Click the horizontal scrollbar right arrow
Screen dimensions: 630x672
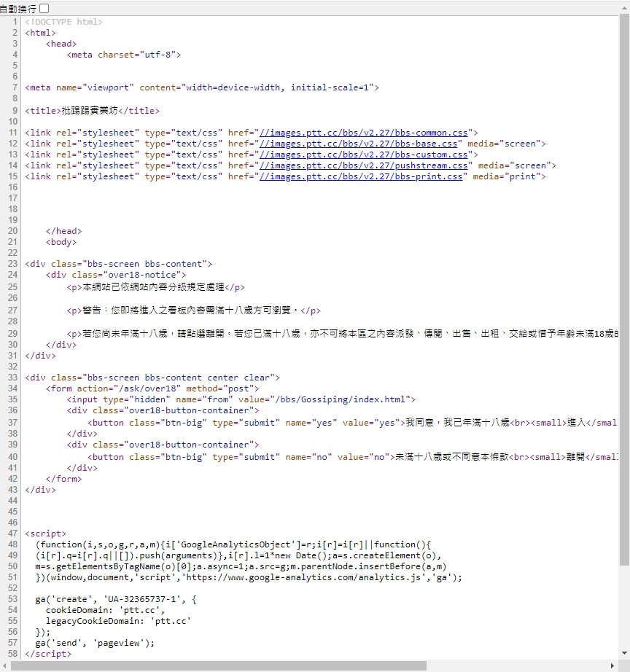click(612, 666)
